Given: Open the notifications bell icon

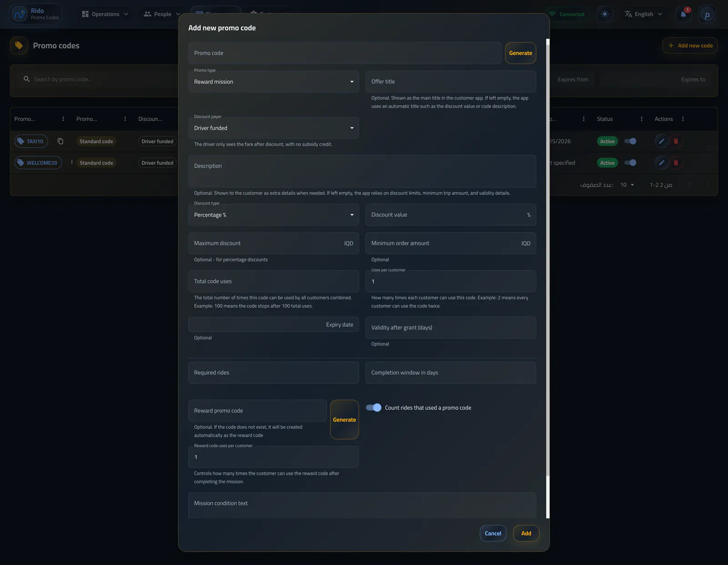Looking at the screenshot, I should coord(683,14).
